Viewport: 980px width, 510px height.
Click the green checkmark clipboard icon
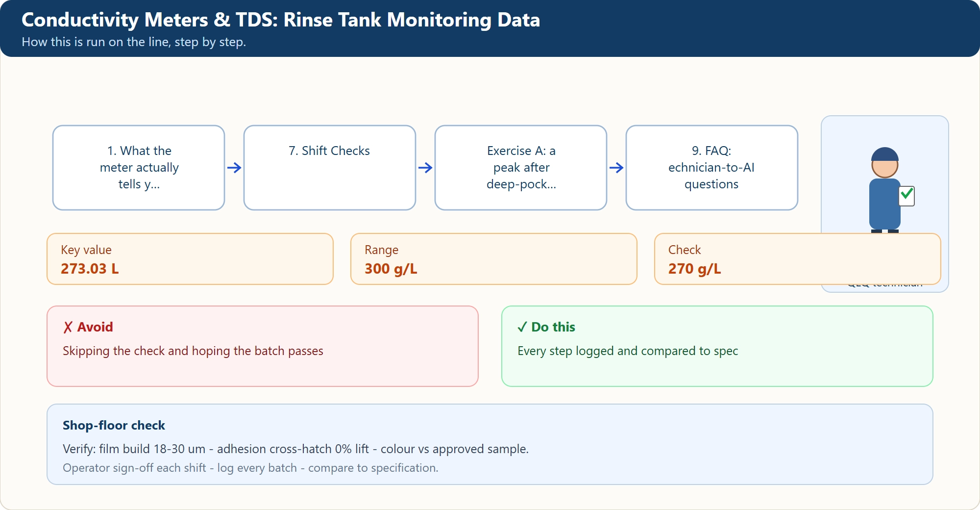tap(906, 196)
